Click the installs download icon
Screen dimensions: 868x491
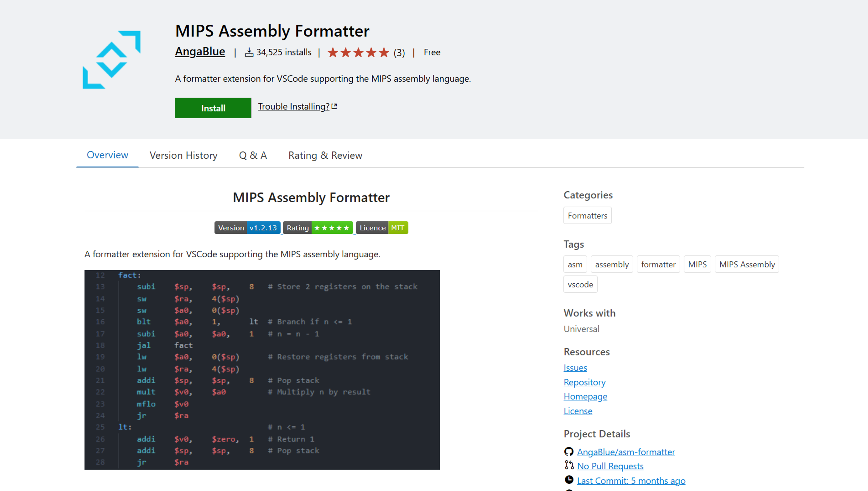pyautogui.click(x=249, y=52)
